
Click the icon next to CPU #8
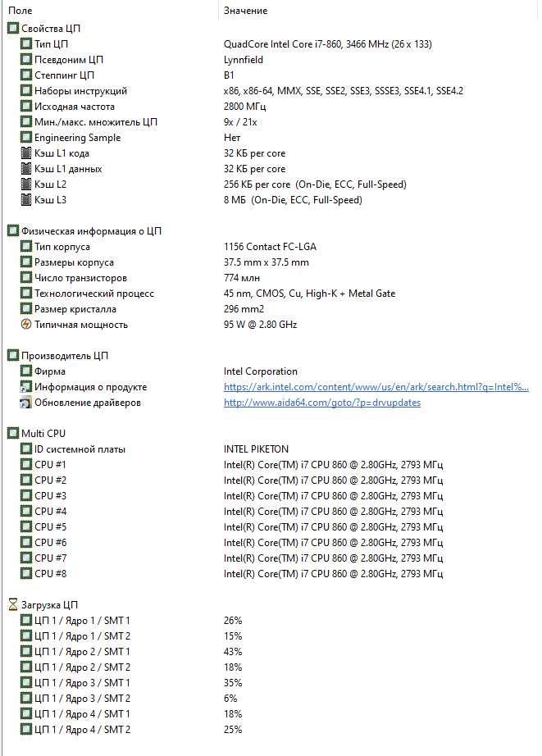[x=26, y=574]
